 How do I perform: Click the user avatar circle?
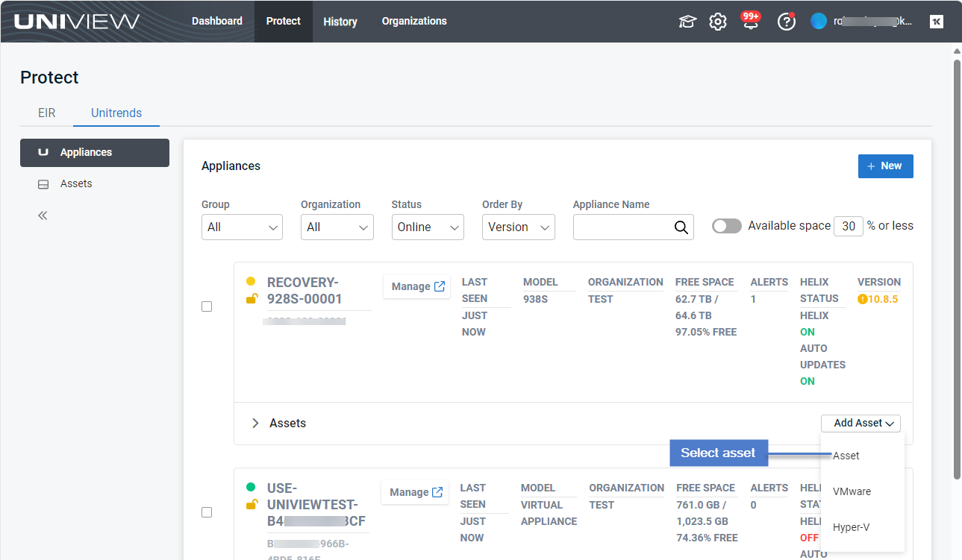click(819, 22)
